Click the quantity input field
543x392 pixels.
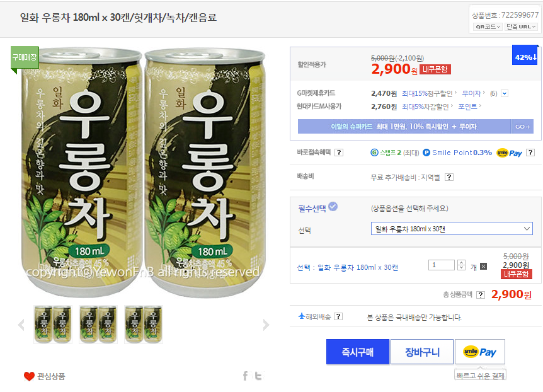[x=441, y=265]
